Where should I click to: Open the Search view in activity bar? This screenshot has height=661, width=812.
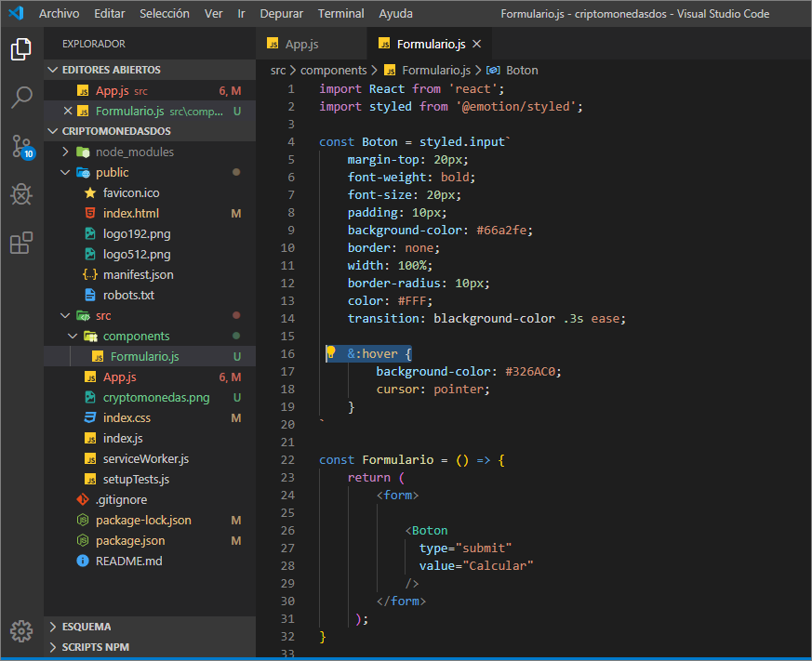(21, 98)
